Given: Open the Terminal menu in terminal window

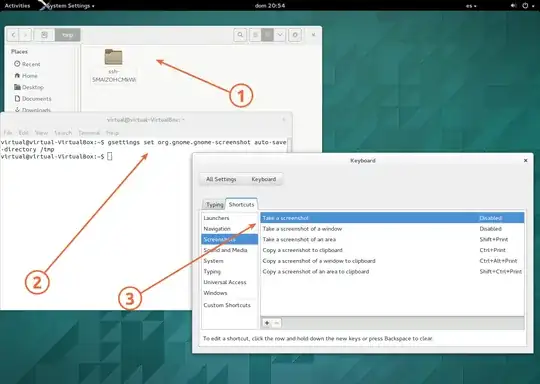Looking at the screenshot, I should click(89, 133).
